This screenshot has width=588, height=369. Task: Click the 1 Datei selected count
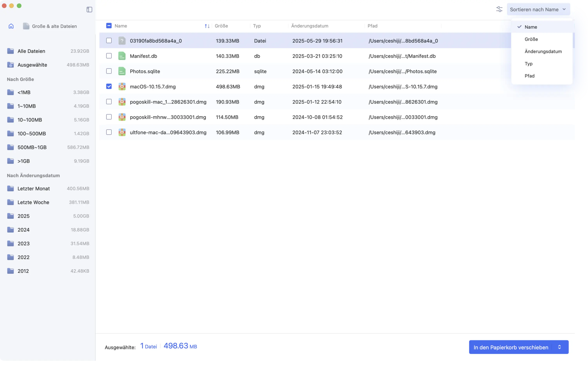pyautogui.click(x=148, y=346)
